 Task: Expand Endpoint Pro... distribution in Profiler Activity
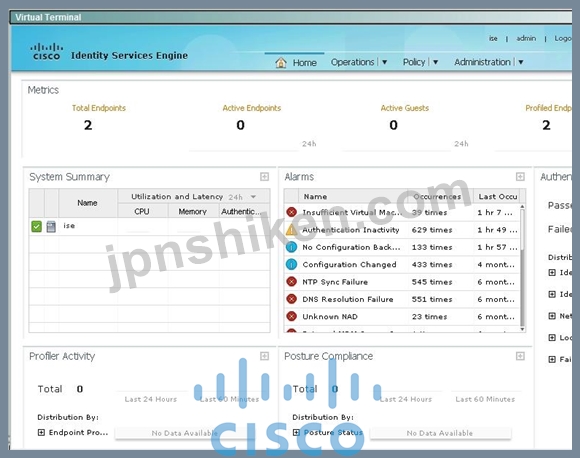point(41,432)
